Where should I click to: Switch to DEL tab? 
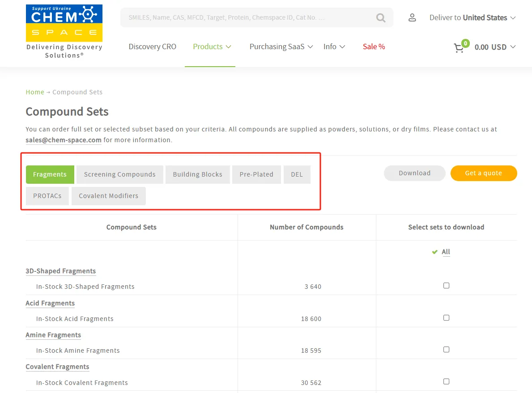(x=297, y=174)
